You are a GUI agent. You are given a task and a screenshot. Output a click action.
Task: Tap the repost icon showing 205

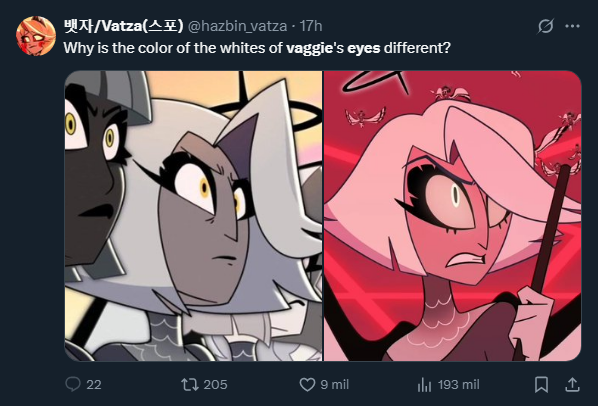pyautogui.click(x=190, y=384)
